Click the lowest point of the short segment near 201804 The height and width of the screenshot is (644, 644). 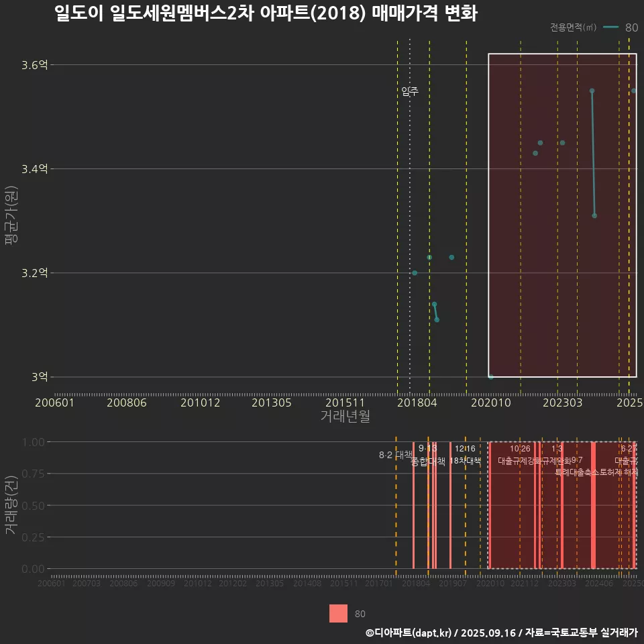tap(437, 319)
